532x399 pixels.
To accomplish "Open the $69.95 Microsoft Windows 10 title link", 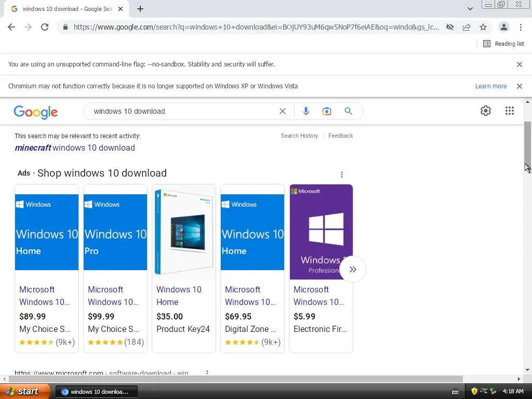I will [250, 296].
